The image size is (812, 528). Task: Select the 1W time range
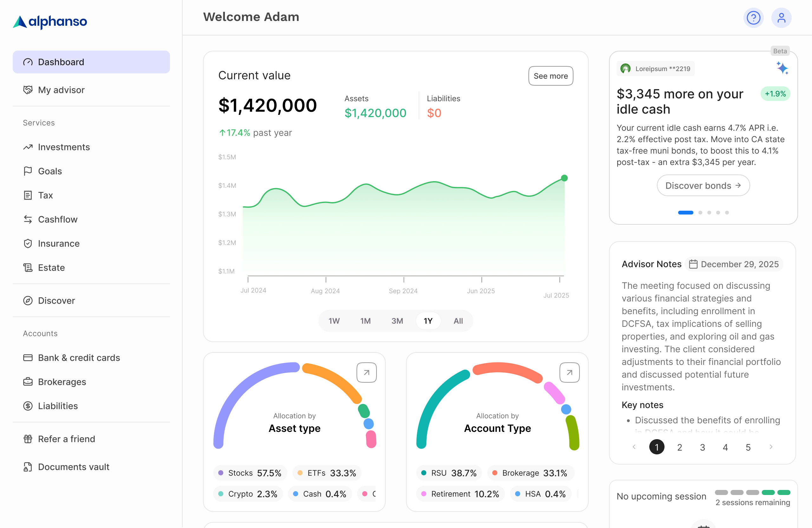pos(334,321)
